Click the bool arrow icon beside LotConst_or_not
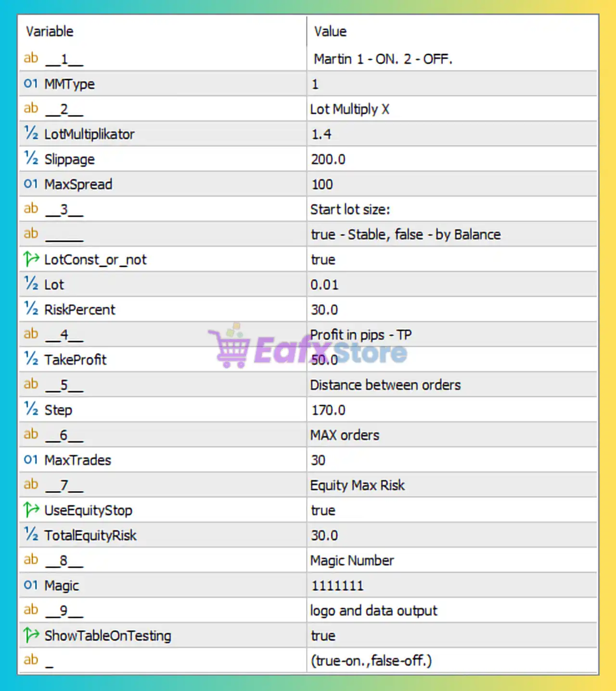Image resolution: width=616 pixels, height=691 pixels. pos(31,259)
